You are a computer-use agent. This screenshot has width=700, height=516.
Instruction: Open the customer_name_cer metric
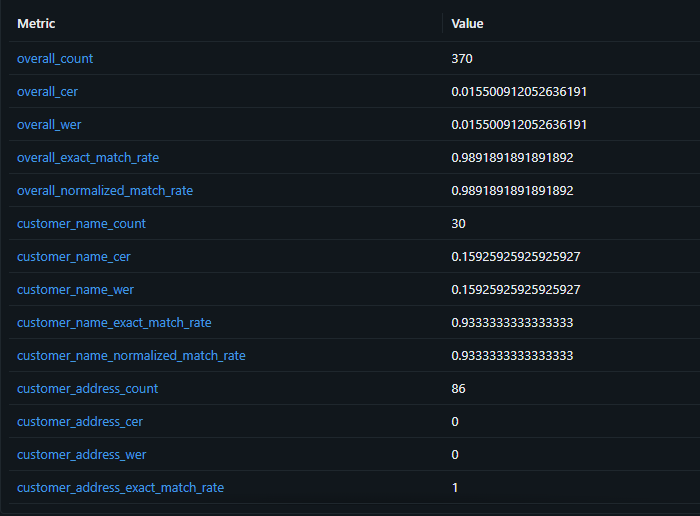pos(73,257)
